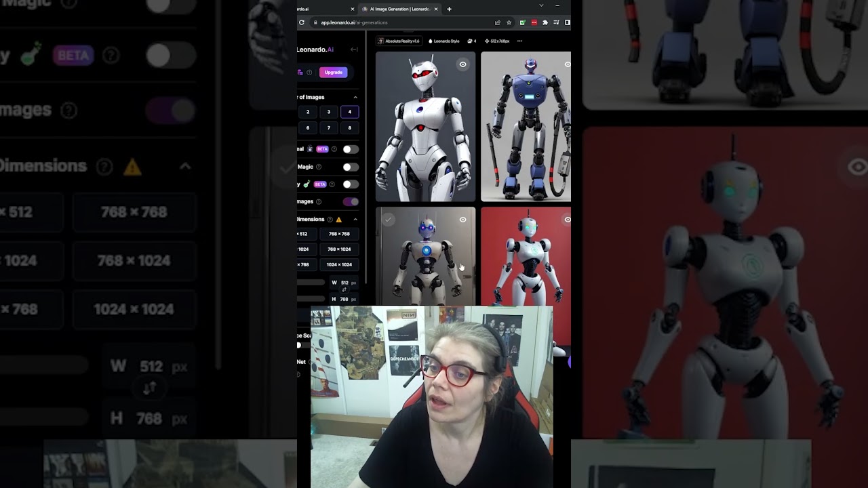868x488 pixels.
Task: Collapse the Number of Images section
Action: coord(355,97)
